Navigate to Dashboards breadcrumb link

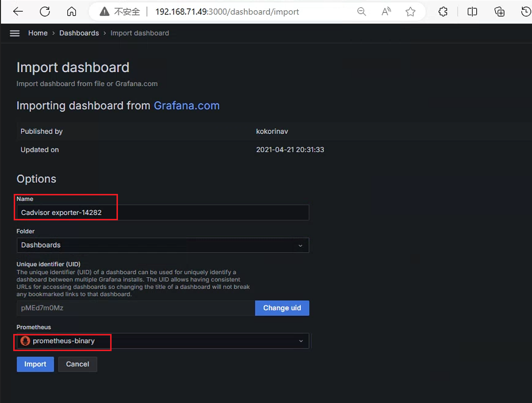pyautogui.click(x=79, y=33)
